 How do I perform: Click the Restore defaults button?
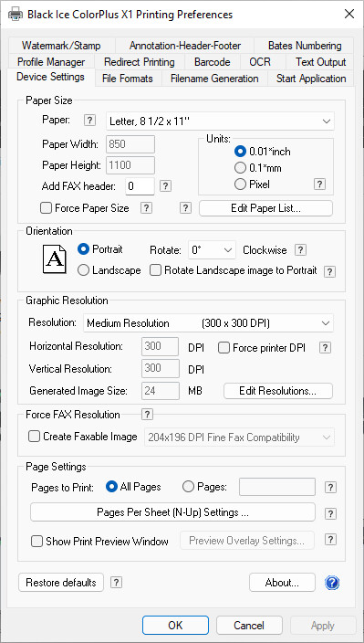(61, 583)
